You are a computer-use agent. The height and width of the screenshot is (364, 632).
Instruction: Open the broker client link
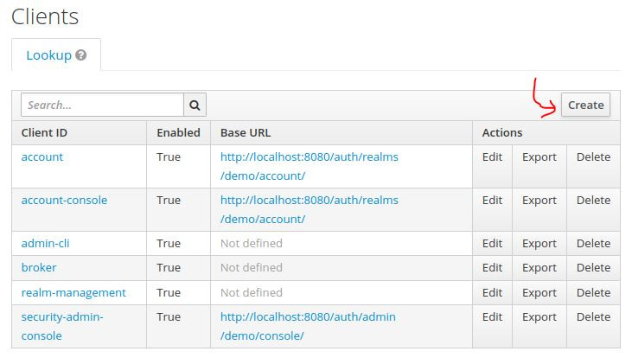39,268
